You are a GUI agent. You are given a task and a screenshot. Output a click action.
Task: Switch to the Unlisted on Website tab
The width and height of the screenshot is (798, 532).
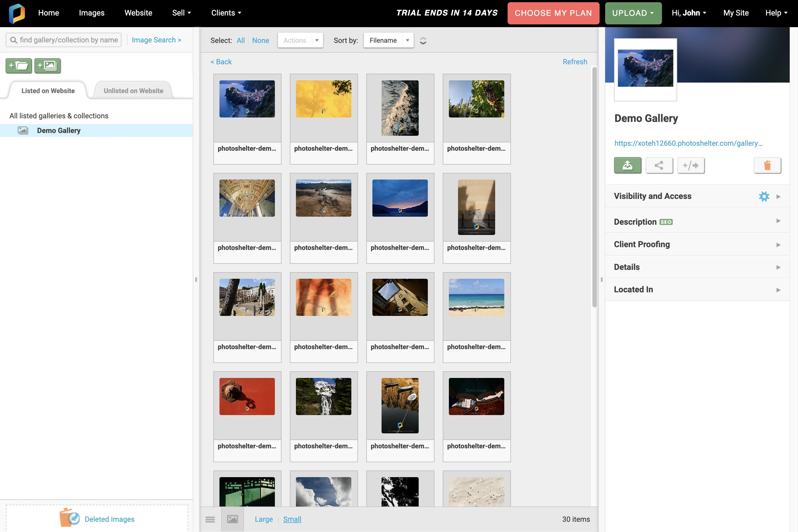coord(133,91)
